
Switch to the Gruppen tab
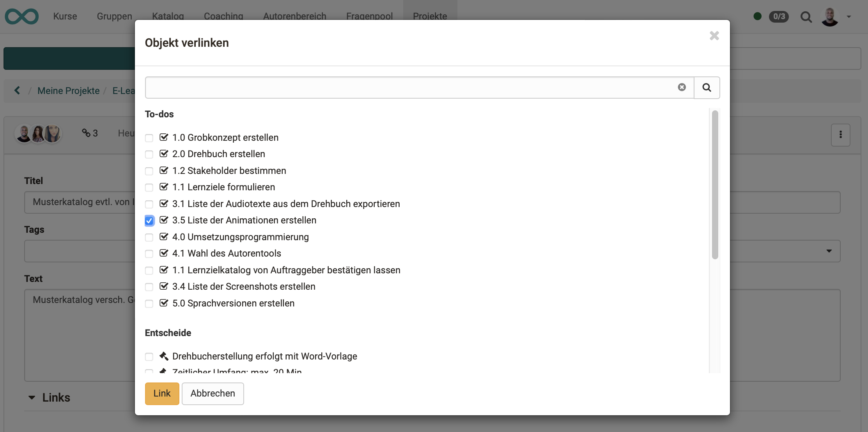(x=114, y=16)
